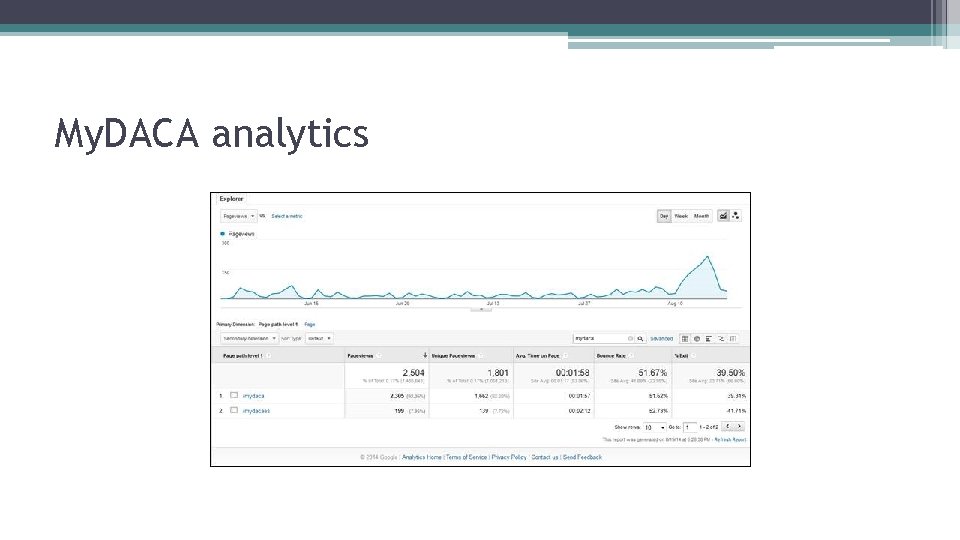
Task: Click the Aug 10 peak on graph
Action: click(x=708, y=257)
